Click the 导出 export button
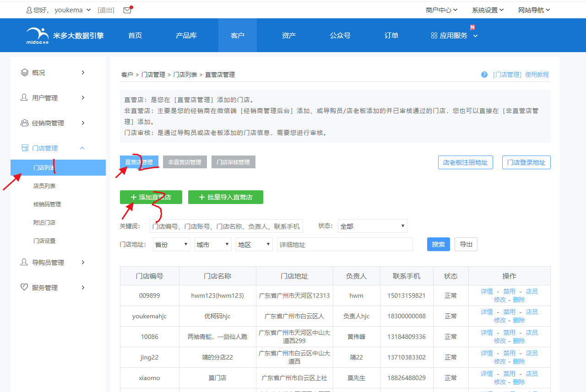 tap(466, 244)
